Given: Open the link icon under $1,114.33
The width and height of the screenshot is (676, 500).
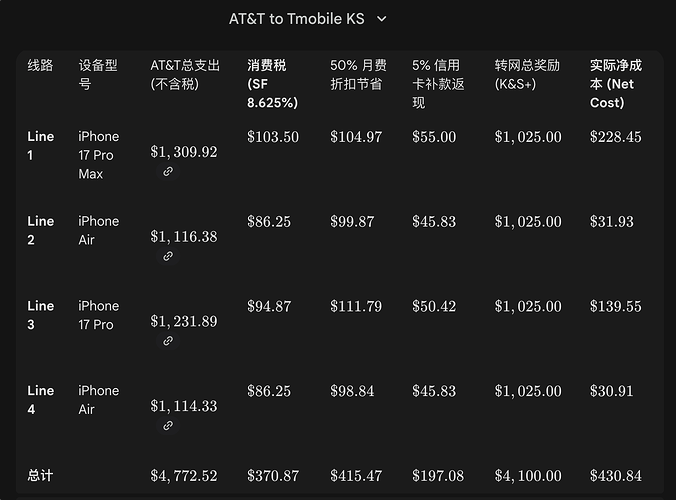Looking at the screenshot, I should [x=168, y=426].
